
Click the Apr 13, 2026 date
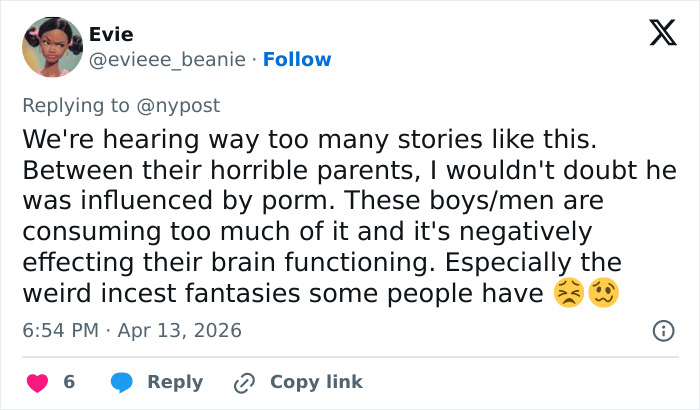[178, 330]
